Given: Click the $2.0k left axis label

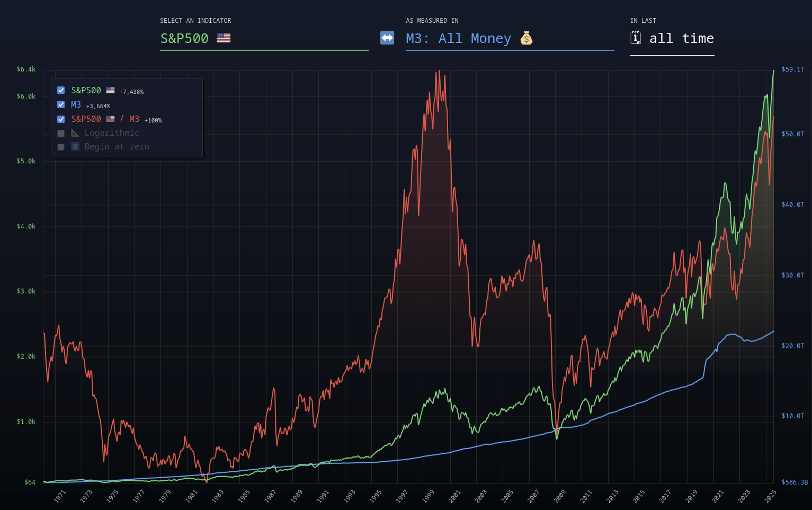Looking at the screenshot, I should click(26, 357).
